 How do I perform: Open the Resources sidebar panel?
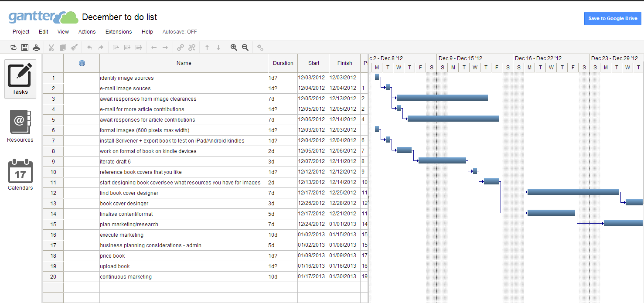[x=20, y=126]
